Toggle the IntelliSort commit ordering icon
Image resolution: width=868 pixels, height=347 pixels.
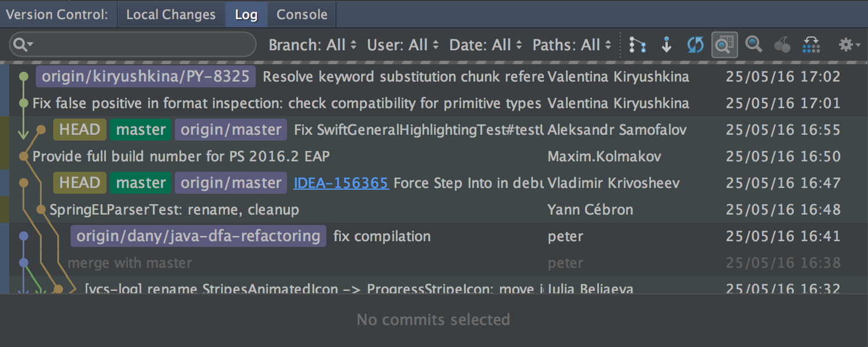pyautogui.click(x=637, y=45)
